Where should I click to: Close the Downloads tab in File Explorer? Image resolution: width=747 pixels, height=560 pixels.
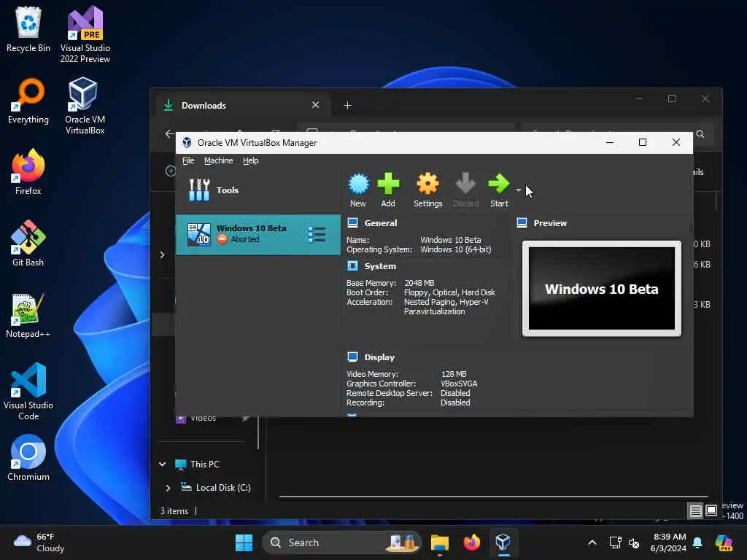coord(315,105)
